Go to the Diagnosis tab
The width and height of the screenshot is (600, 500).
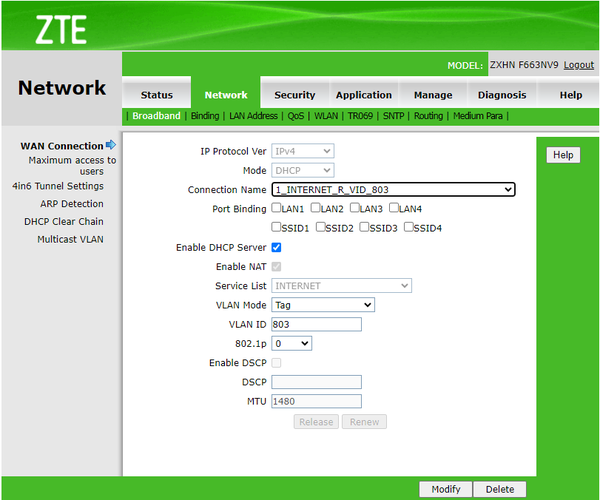click(x=502, y=95)
